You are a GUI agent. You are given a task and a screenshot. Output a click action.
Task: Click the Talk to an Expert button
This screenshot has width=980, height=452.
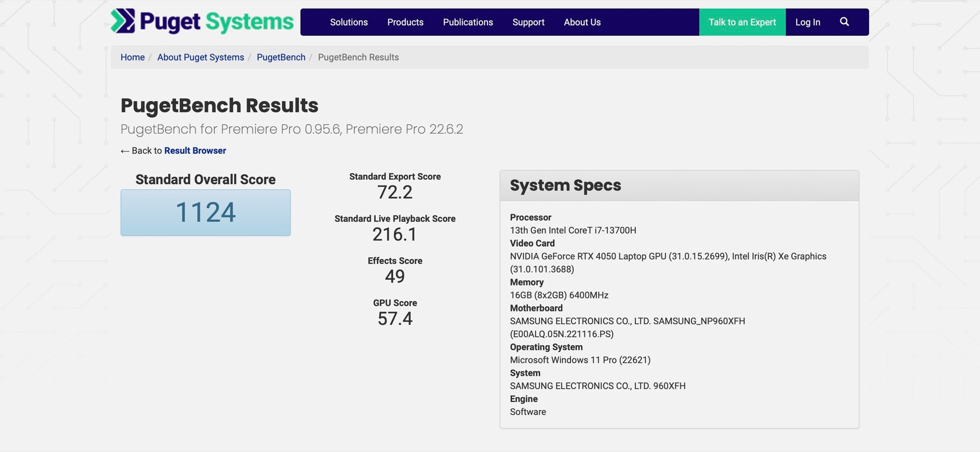[x=742, y=22]
